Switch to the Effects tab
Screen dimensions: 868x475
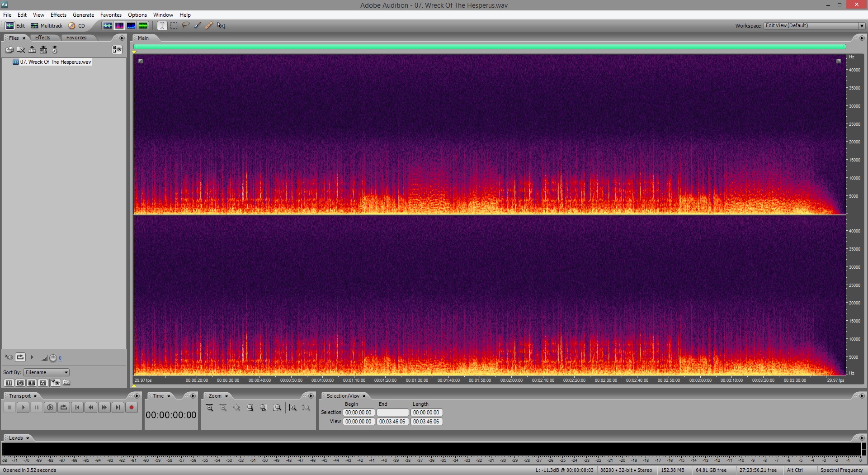[42, 38]
